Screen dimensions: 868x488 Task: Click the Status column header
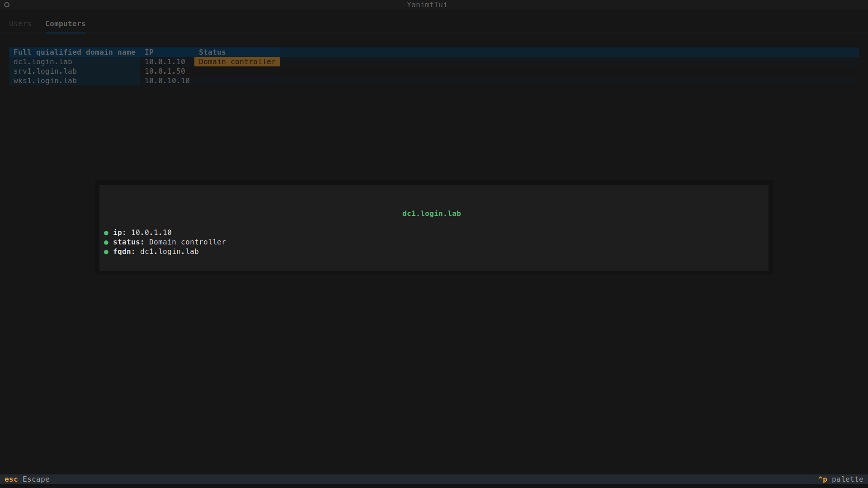pos(212,52)
